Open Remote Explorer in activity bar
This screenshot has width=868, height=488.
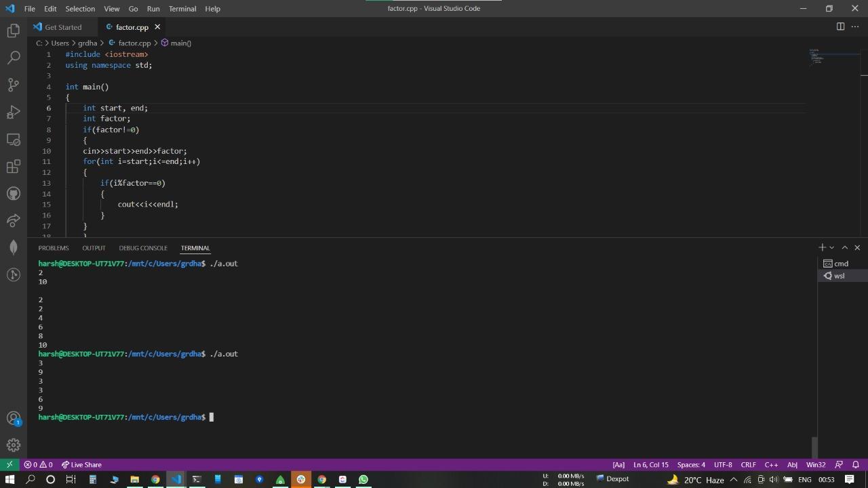(x=14, y=139)
